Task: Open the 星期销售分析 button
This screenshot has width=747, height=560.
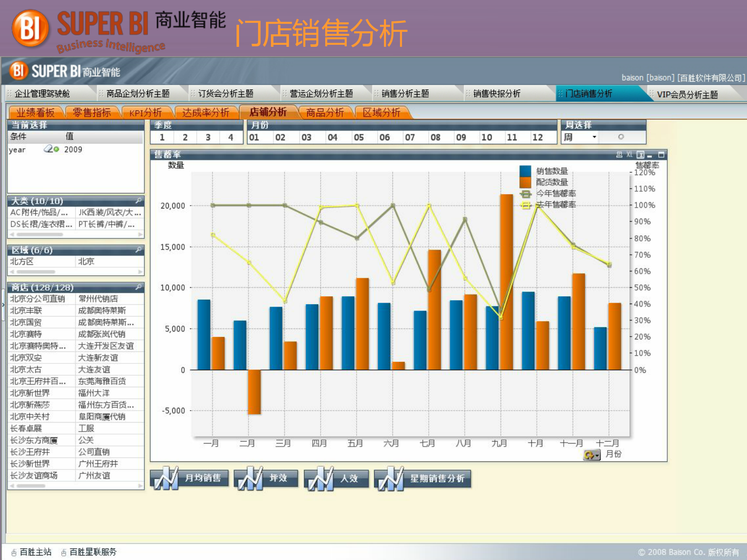Action: pos(422,478)
